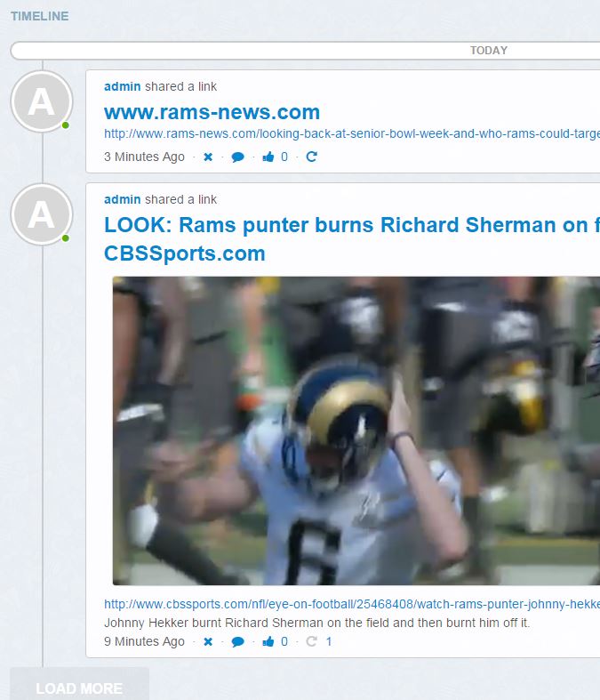Open the www.rams-news.com headline link
Viewport: 600px width, 700px height.
[212, 113]
